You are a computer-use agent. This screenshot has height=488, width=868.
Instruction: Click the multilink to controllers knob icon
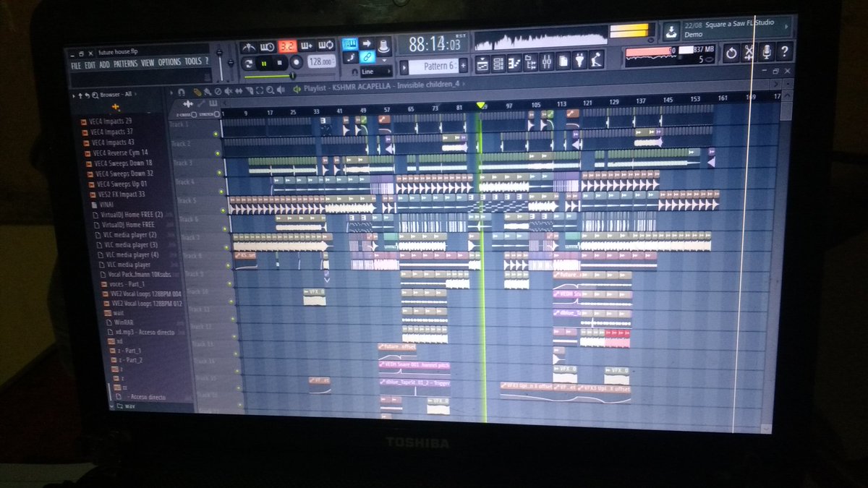click(383, 46)
